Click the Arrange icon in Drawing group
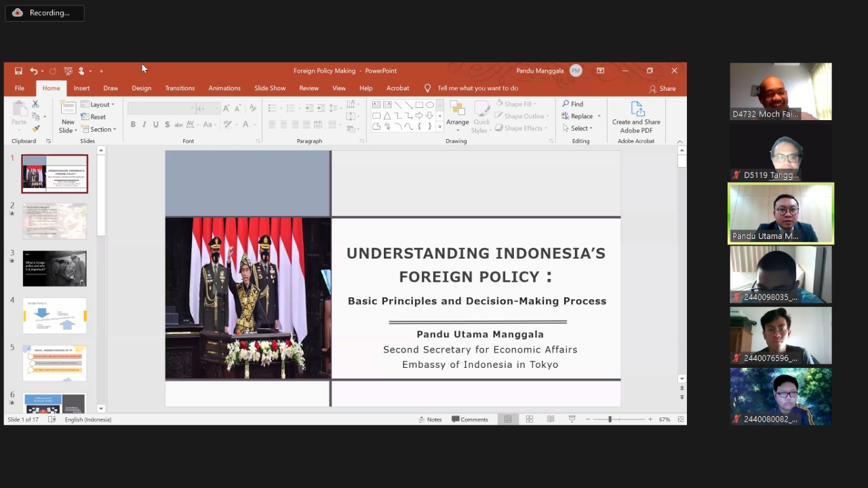Image resolution: width=868 pixels, height=488 pixels. (x=457, y=115)
